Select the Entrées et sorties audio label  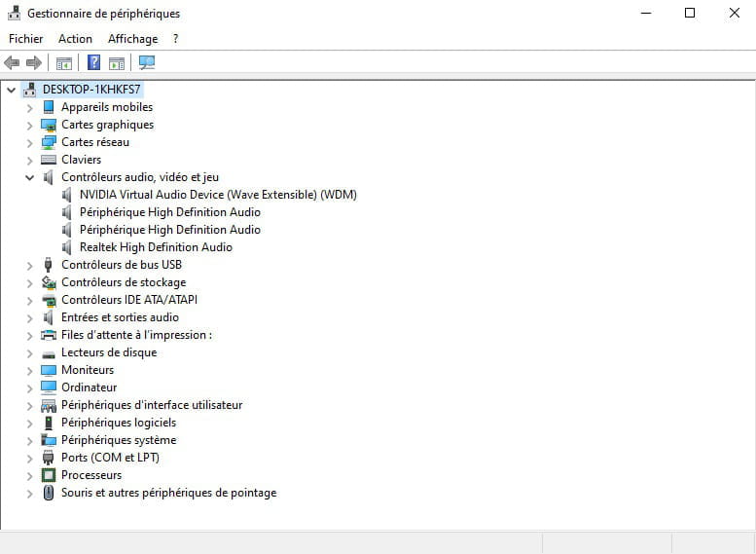[120, 317]
